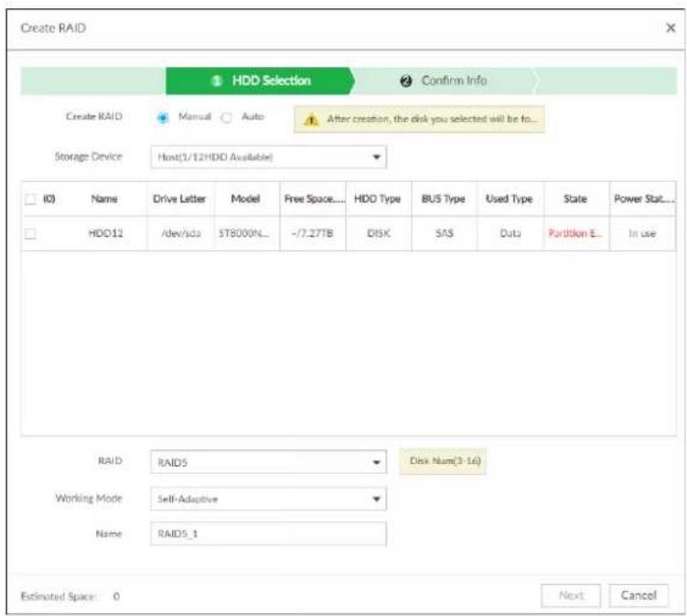Click the Next button

571,595
